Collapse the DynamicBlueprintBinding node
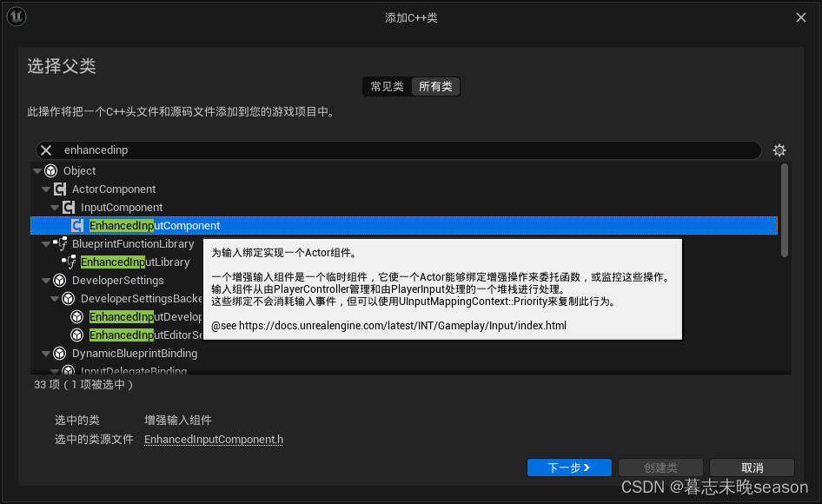This screenshot has height=504, width=822. click(x=46, y=354)
